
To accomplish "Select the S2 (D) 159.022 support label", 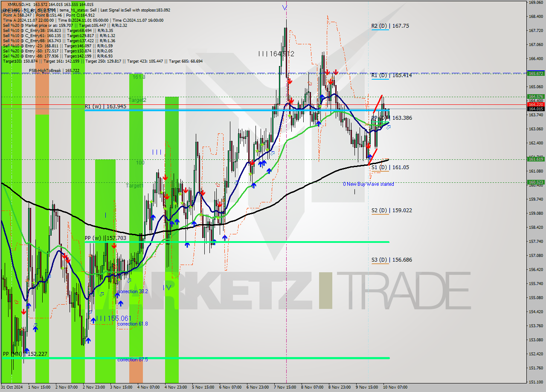I will pos(391,210).
